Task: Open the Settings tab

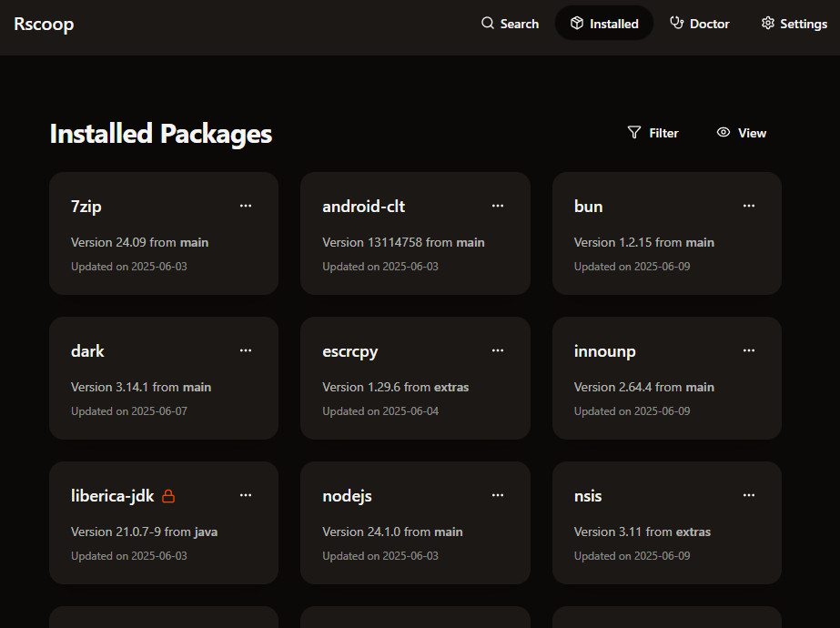Action: [794, 24]
